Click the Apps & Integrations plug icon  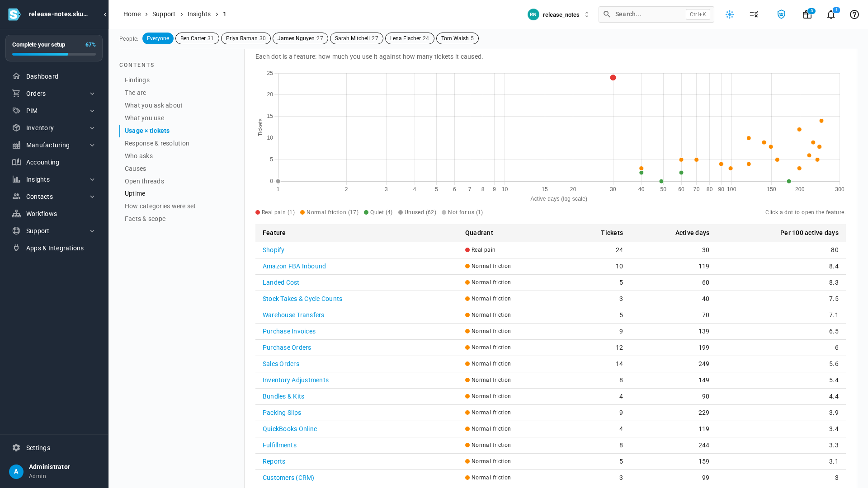[16, 248]
